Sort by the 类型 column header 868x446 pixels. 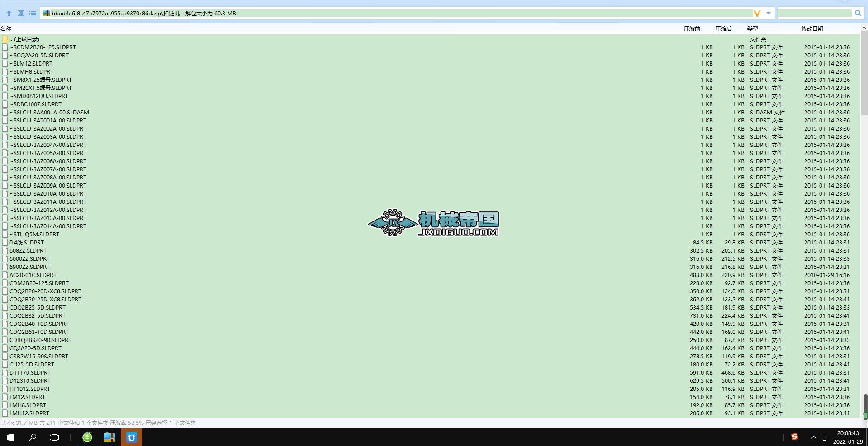[x=753, y=28]
